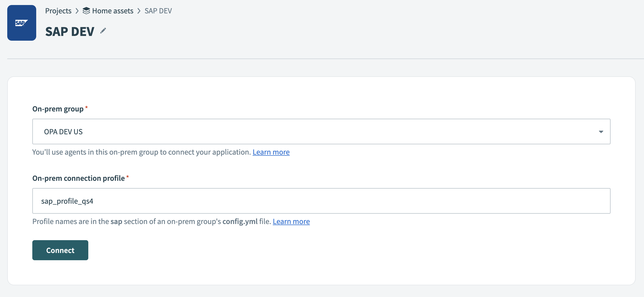The height and width of the screenshot is (297, 644).
Task: Click the red asterisk beside On-prem group
Action: tap(86, 108)
